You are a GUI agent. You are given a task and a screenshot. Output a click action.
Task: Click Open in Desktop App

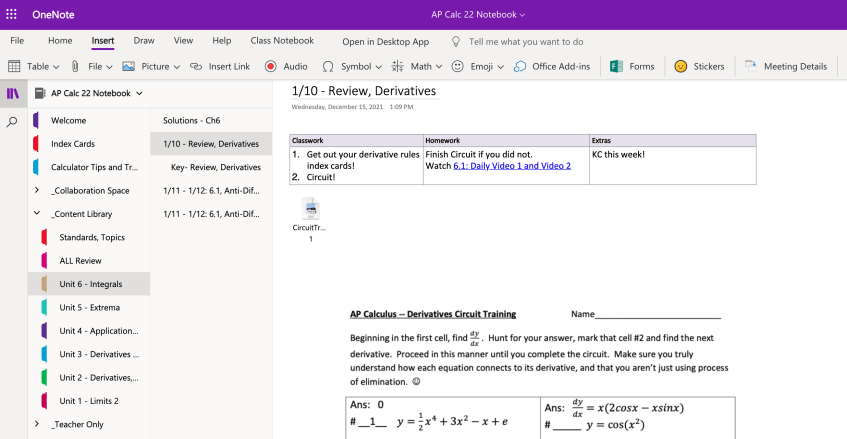[385, 42]
